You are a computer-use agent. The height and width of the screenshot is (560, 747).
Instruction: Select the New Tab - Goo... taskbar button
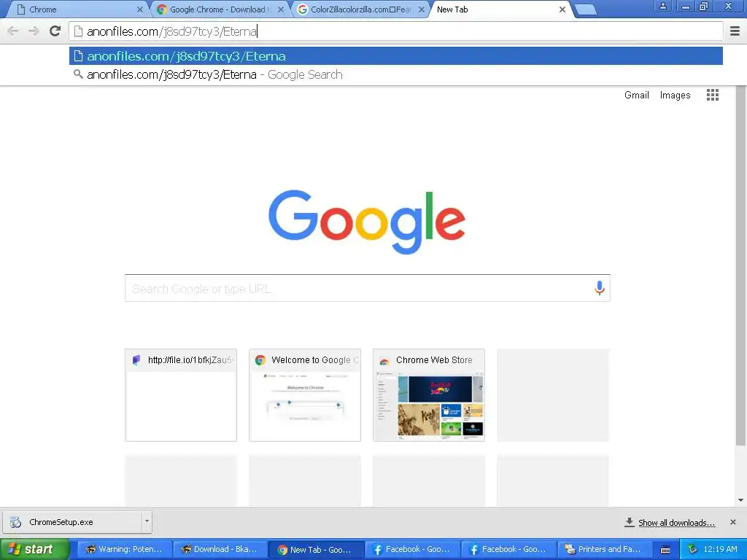pos(317,550)
